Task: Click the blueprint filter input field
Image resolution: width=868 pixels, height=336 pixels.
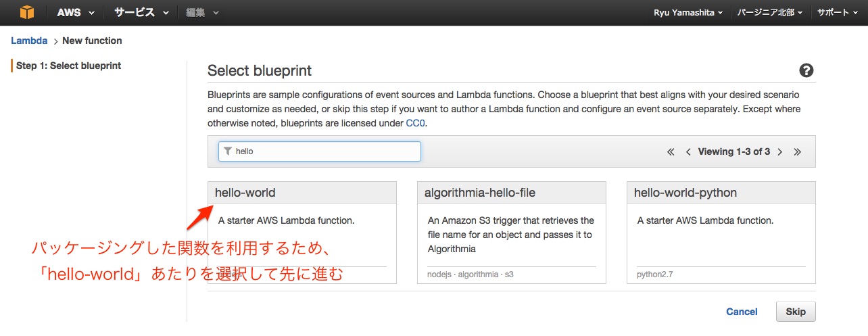Action: coord(320,151)
